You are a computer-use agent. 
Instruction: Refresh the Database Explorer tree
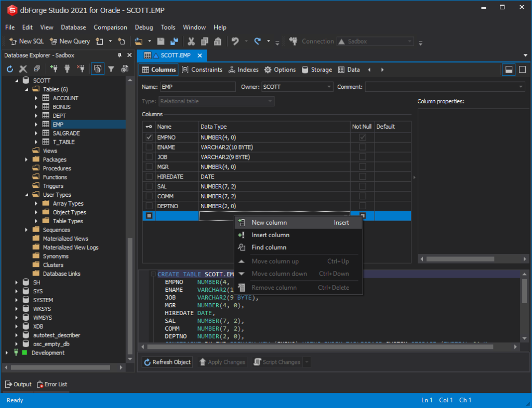(x=10, y=69)
